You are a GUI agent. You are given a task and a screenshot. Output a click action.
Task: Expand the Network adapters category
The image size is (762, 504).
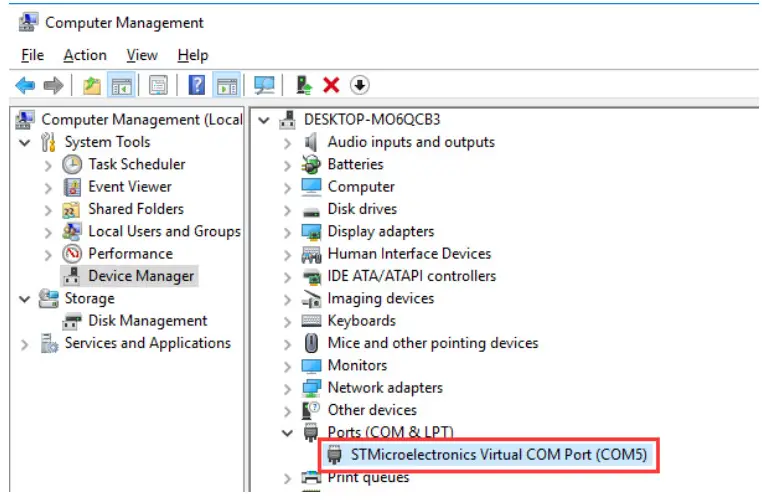(x=287, y=389)
